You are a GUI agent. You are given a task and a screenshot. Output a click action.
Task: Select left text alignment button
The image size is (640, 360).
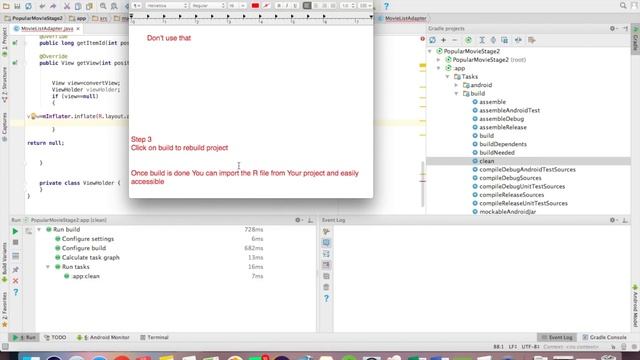307,6
